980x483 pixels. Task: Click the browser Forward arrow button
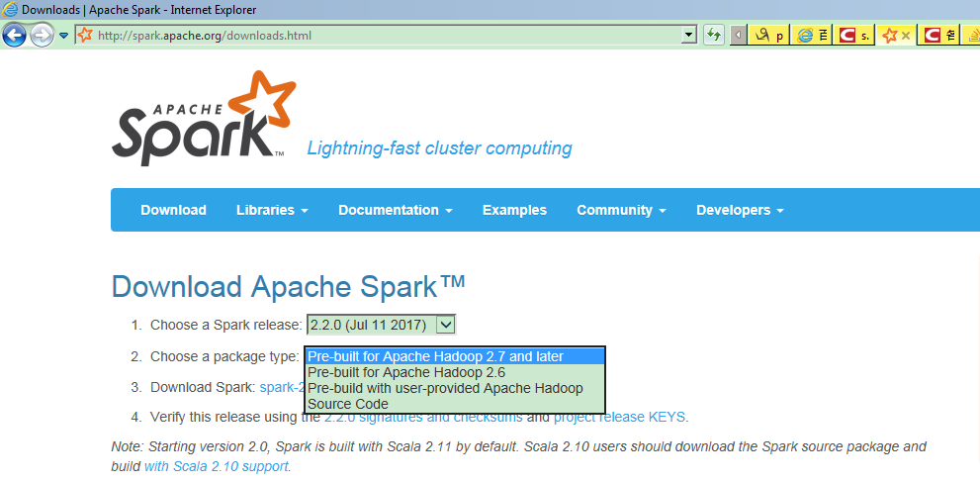(42, 35)
